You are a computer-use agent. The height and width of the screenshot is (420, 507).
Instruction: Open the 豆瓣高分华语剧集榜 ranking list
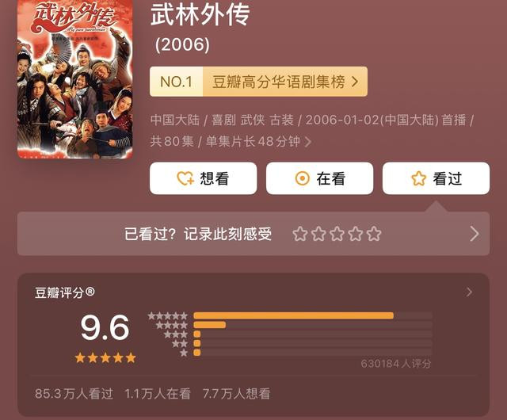[285, 82]
